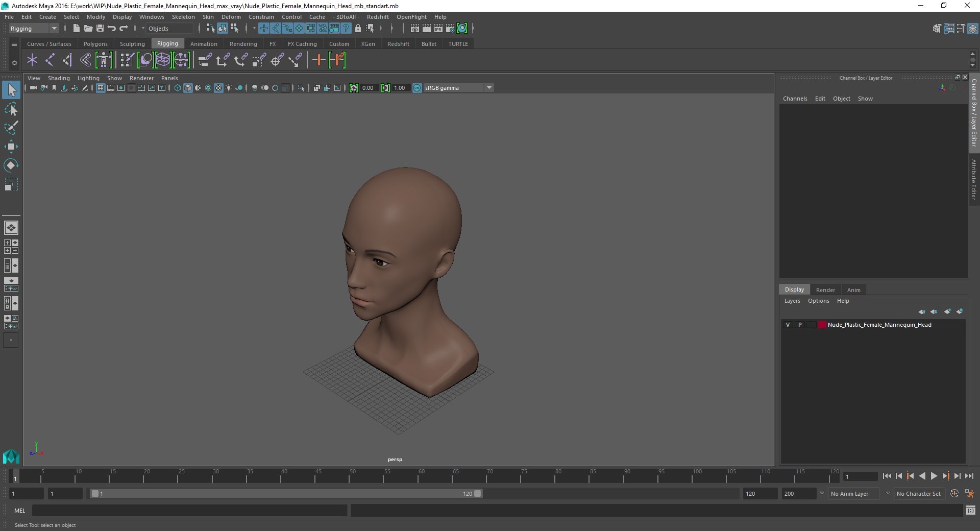Click the Aim constraint shelf icon
The width and height of the screenshot is (980, 531).
tap(277, 60)
